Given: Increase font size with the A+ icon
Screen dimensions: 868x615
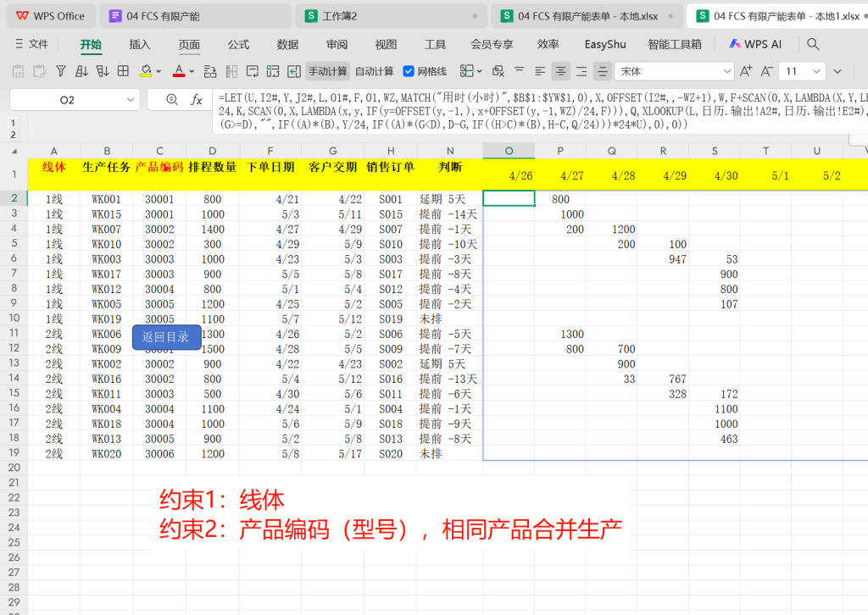Looking at the screenshot, I should pos(746,71).
